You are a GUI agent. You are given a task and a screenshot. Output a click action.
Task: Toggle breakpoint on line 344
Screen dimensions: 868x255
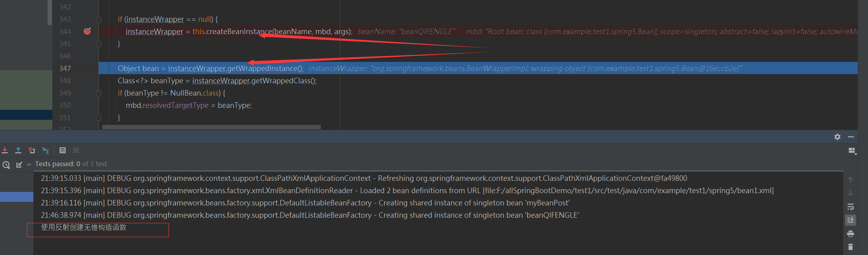point(87,31)
